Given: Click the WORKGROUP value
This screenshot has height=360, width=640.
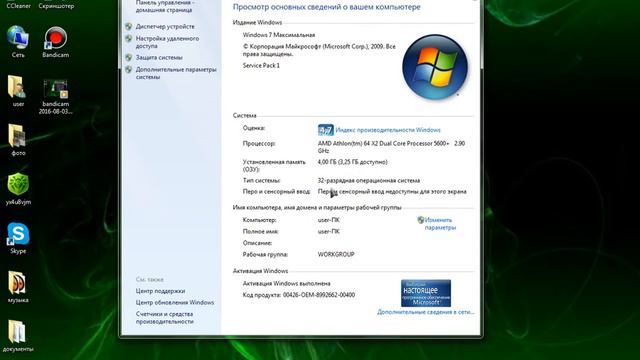Looking at the screenshot, I should click(x=336, y=254).
